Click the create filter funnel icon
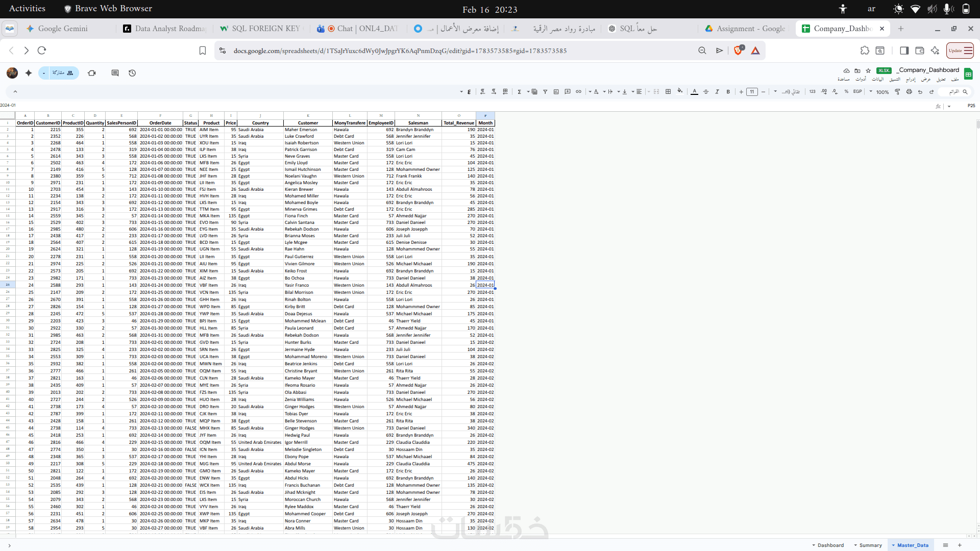980x551 pixels. 545,92
